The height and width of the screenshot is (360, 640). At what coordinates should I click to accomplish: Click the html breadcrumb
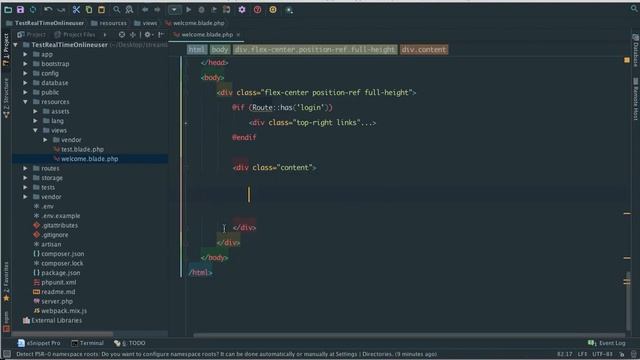pyautogui.click(x=197, y=50)
